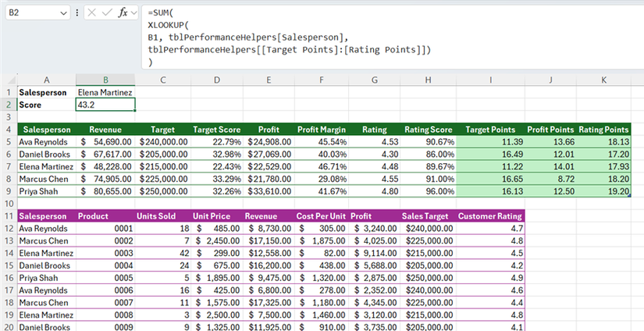Image resolution: width=644 pixels, height=331 pixels.
Task: Click target score 32.98% cell
Action: tap(217, 155)
